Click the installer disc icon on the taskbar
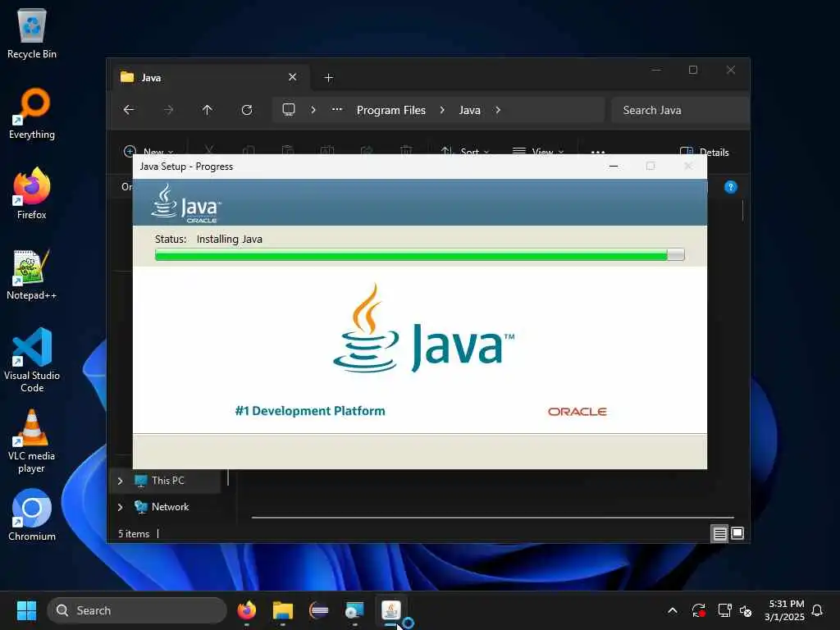The image size is (840, 630). click(x=354, y=610)
